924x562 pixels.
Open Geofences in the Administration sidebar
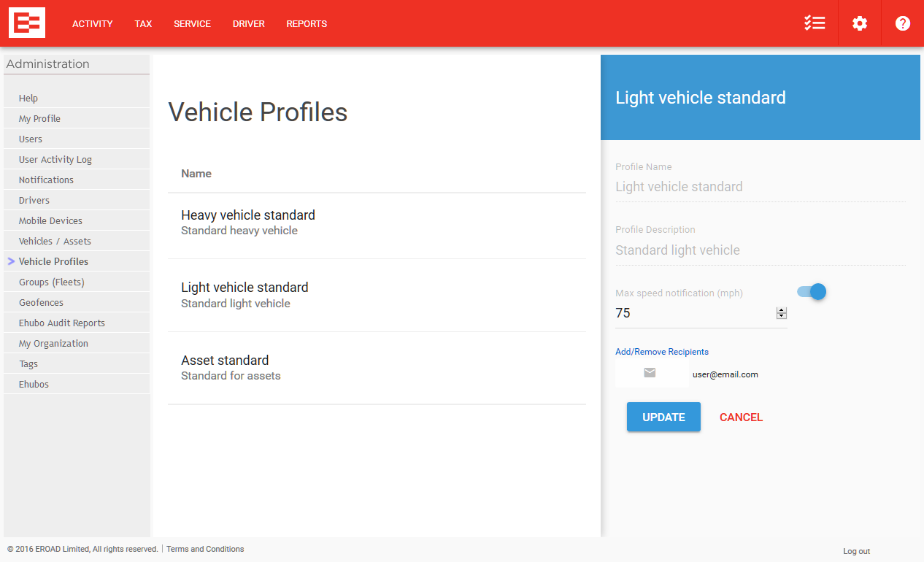41,301
